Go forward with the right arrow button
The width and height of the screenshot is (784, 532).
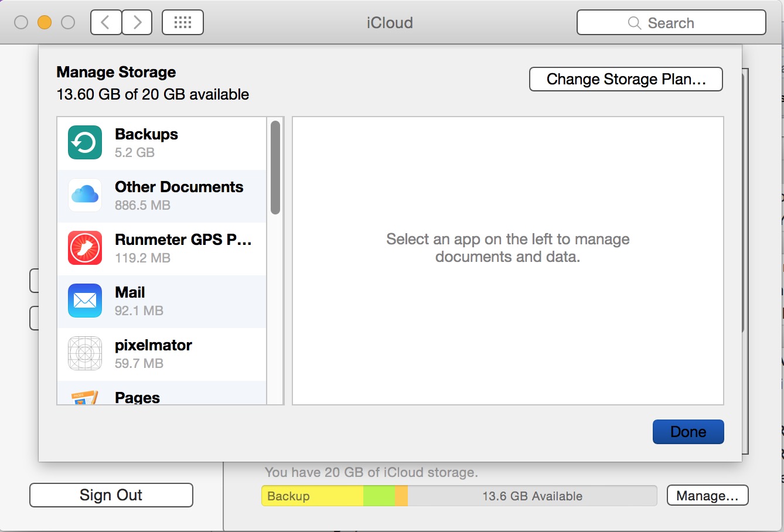coord(137,22)
